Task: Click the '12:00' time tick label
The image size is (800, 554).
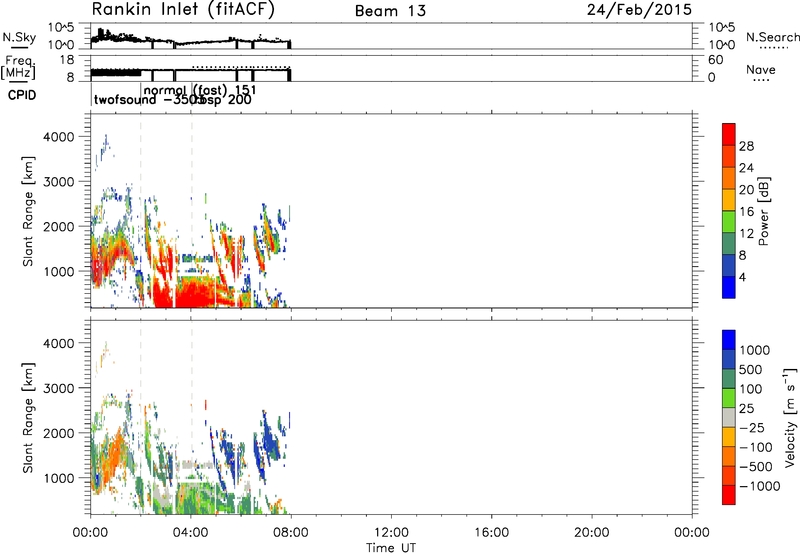Action: click(x=391, y=533)
